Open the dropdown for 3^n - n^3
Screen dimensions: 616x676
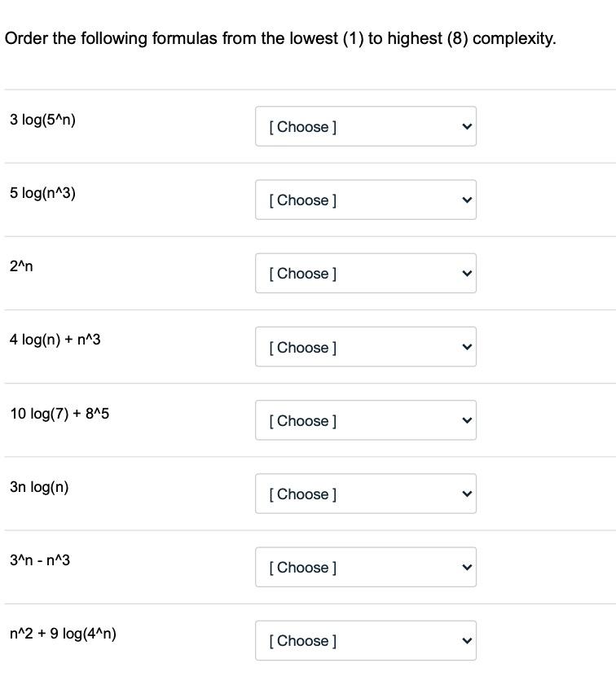point(365,568)
